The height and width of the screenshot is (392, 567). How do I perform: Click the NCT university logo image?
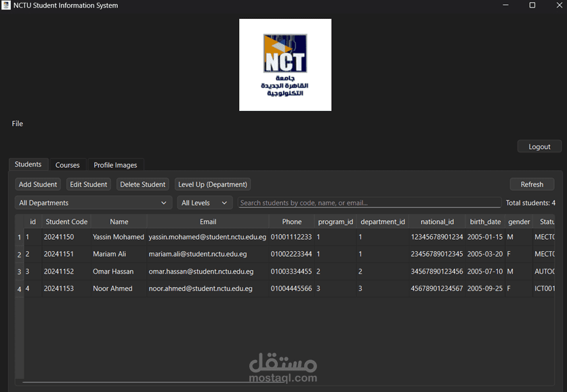point(285,64)
